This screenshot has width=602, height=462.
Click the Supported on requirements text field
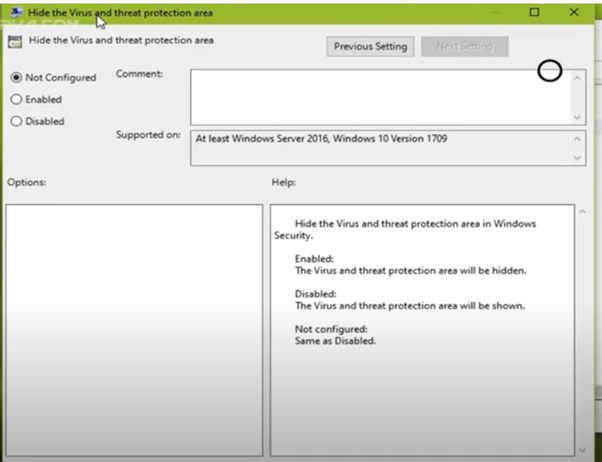(x=378, y=148)
